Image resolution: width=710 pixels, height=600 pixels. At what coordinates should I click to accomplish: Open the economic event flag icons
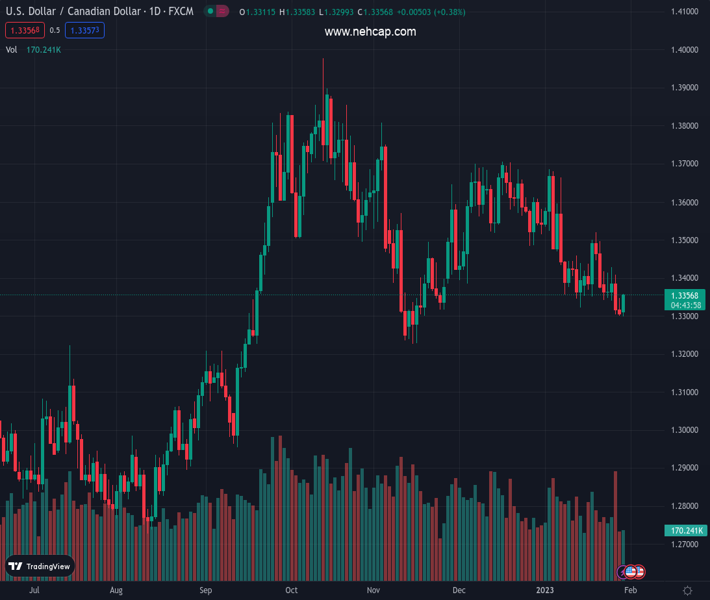click(x=632, y=571)
